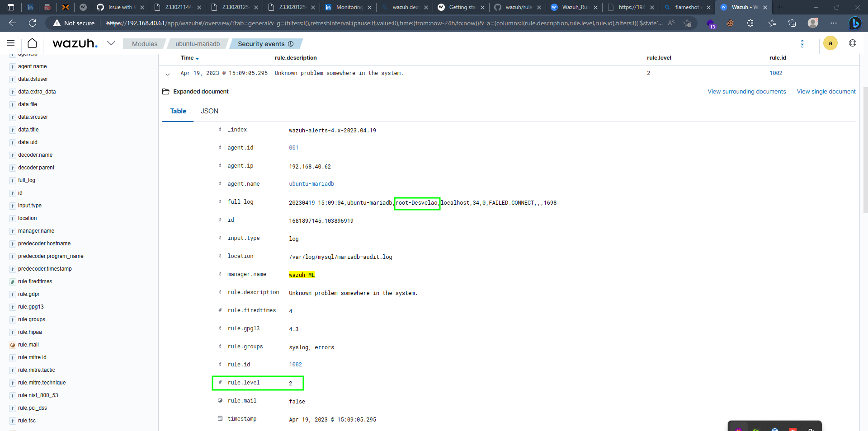Open rule.id 1002 link in the alert row

[776, 73]
